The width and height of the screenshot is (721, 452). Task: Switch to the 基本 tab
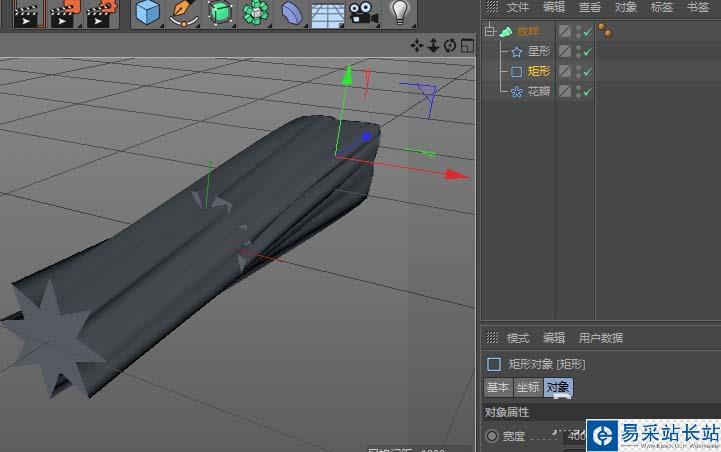[x=497, y=388]
